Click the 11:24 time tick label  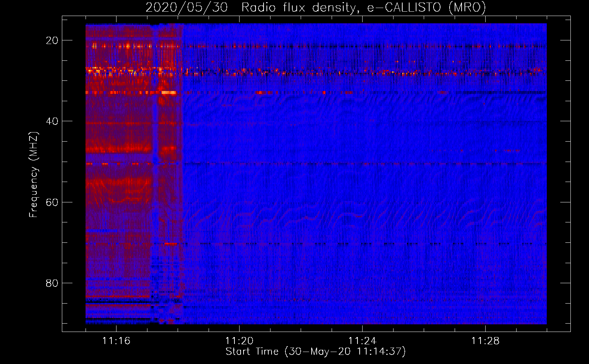coord(362,341)
